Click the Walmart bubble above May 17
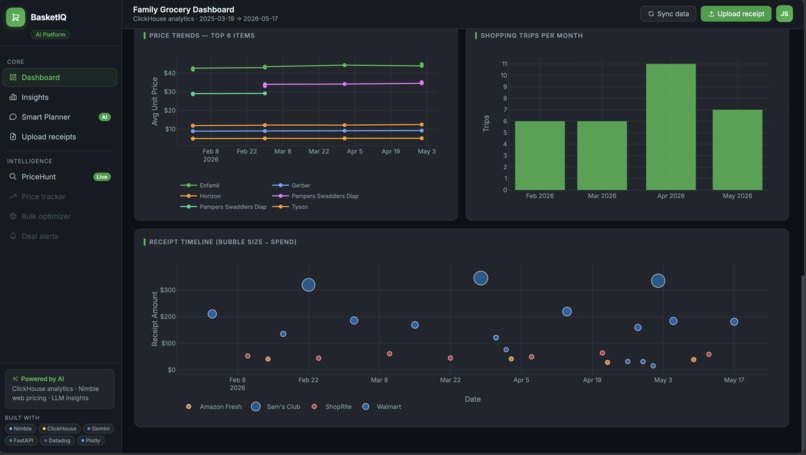This screenshot has height=455, width=806. [x=734, y=322]
